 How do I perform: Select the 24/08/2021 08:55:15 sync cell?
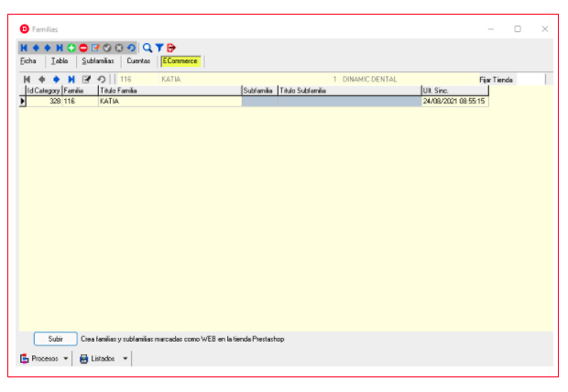click(x=455, y=101)
